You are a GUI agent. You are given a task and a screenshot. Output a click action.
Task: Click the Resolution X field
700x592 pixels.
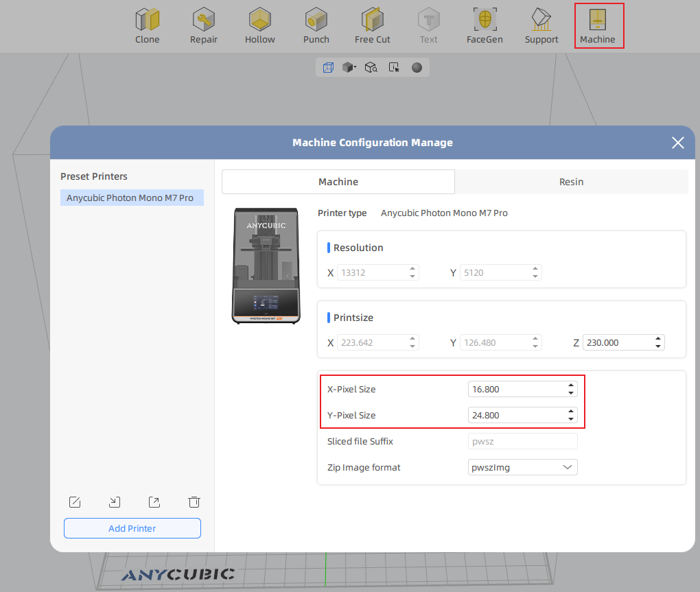coord(377,272)
